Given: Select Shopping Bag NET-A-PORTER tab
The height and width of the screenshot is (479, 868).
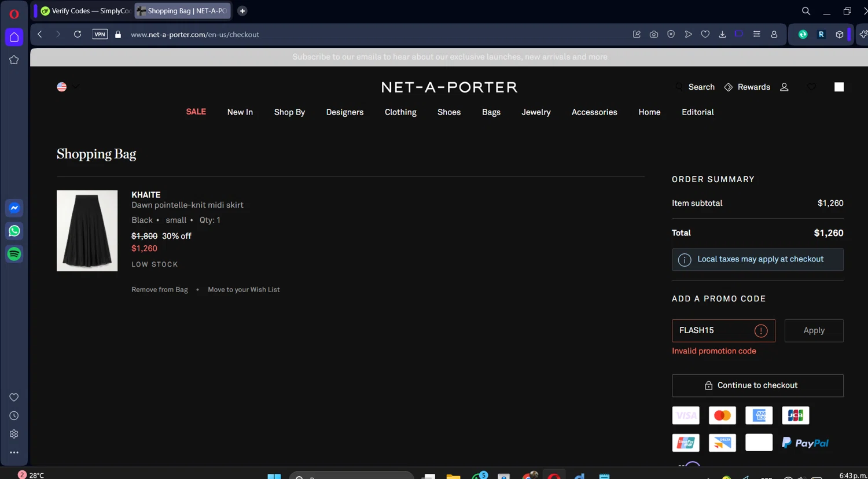Looking at the screenshot, I should point(182,11).
